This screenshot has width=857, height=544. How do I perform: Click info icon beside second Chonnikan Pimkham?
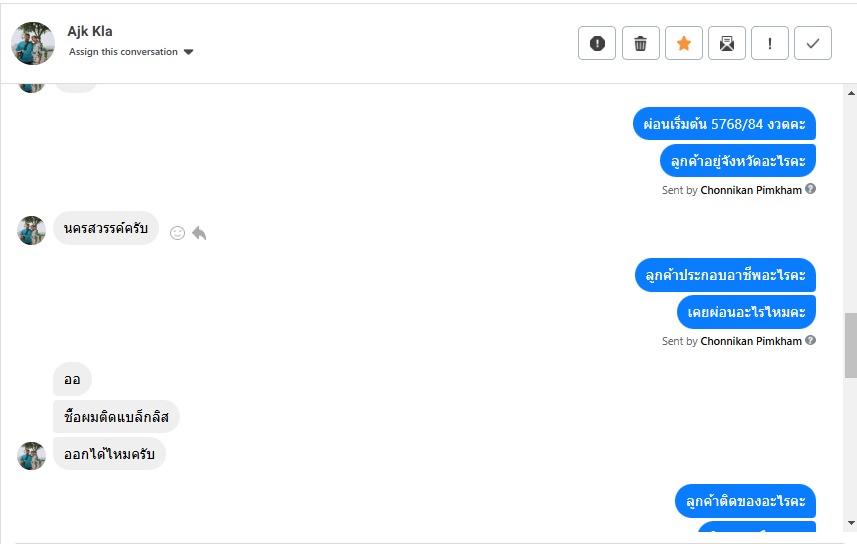tap(811, 341)
